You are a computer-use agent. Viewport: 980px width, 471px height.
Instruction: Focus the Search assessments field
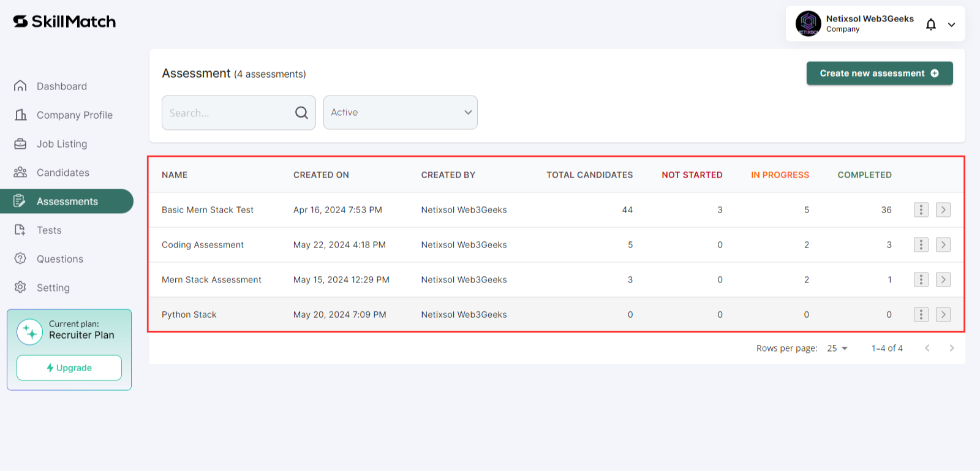coord(239,113)
